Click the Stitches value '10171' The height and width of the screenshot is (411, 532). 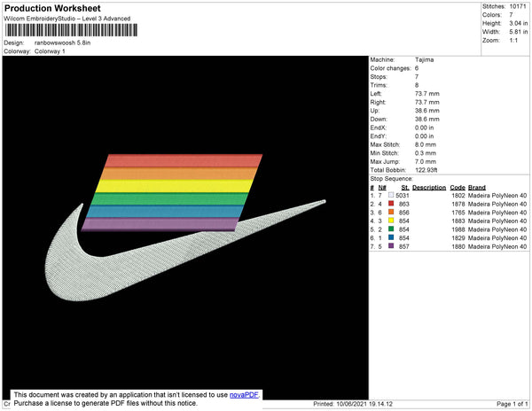pyautogui.click(x=518, y=6)
